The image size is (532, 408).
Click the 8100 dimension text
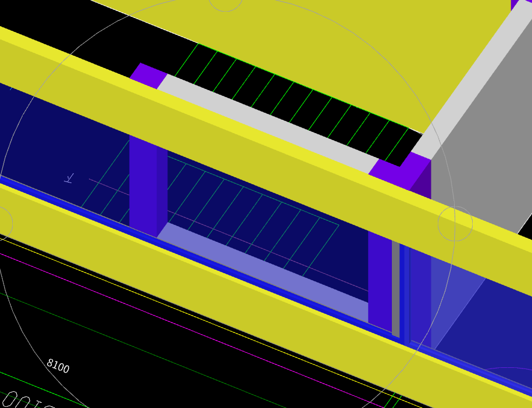click(58, 366)
